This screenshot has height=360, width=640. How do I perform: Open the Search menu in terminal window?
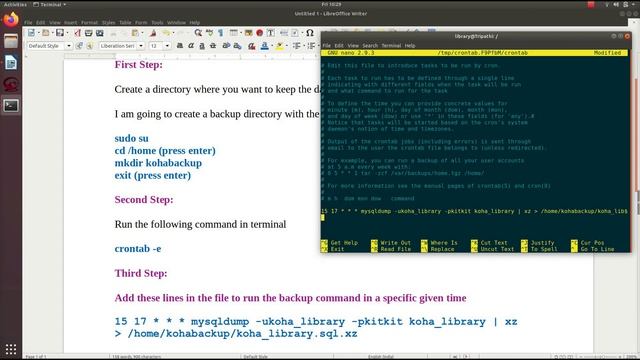tap(370, 46)
